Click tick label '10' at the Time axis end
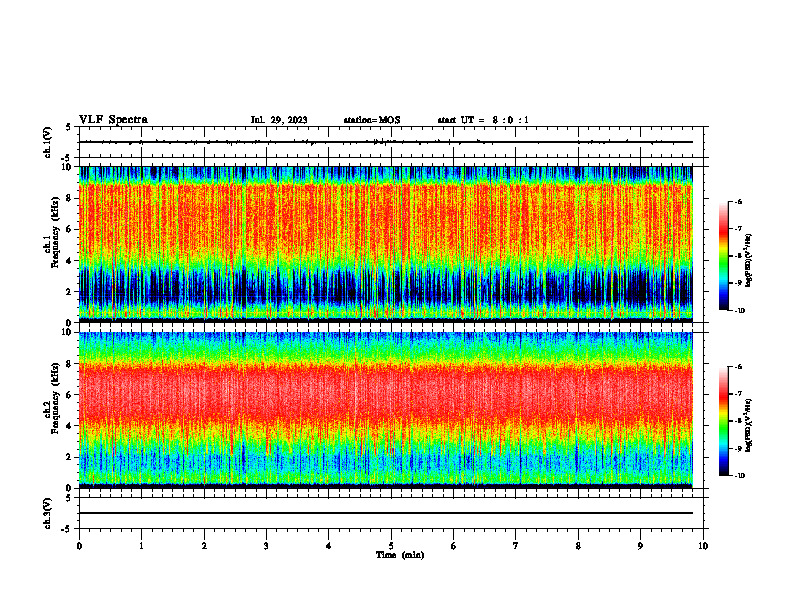The width and height of the screenshot is (792, 612). coord(703,546)
